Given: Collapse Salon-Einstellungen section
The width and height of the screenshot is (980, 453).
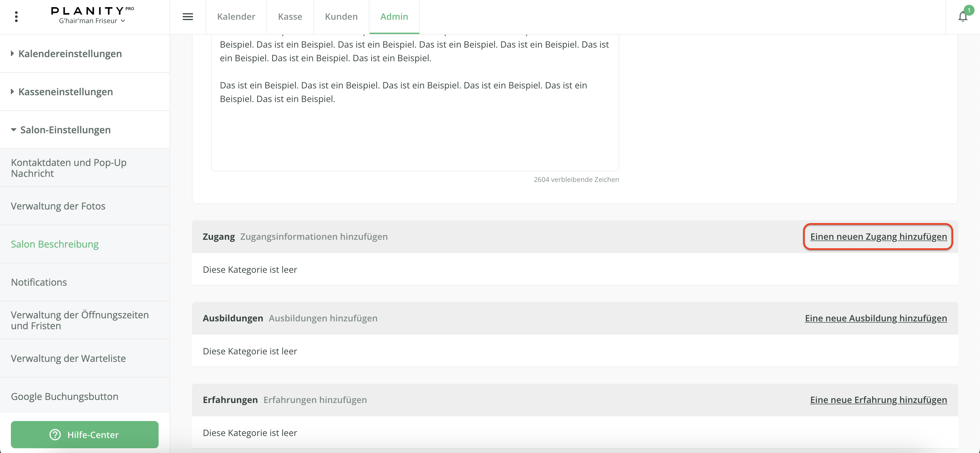Looking at the screenshot, I should tap(65, 130).
